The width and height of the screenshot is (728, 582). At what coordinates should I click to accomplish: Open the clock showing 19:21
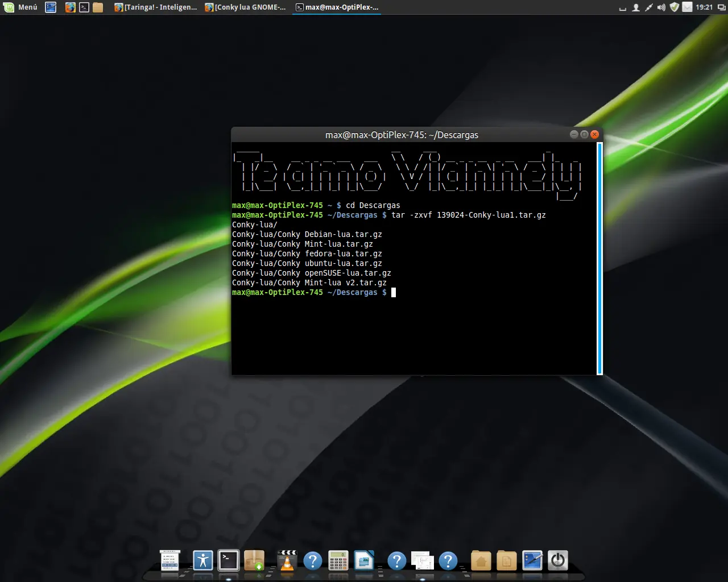704,7
